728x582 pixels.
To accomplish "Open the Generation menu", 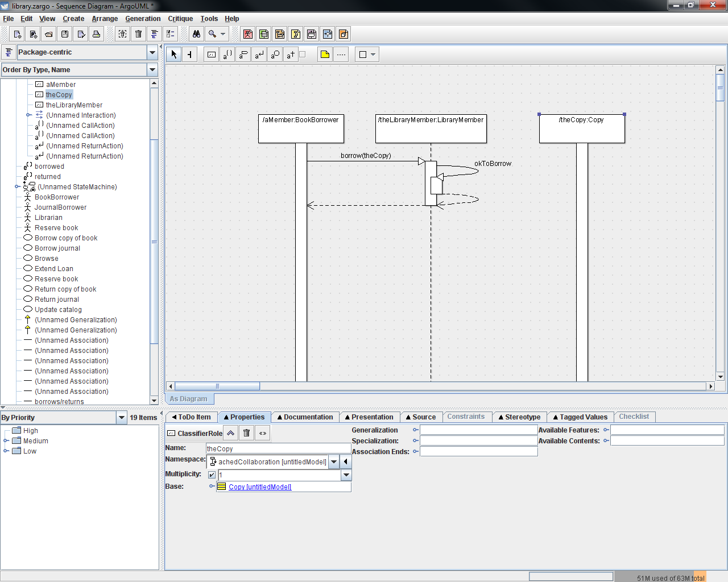I will [x=143, y=19].
